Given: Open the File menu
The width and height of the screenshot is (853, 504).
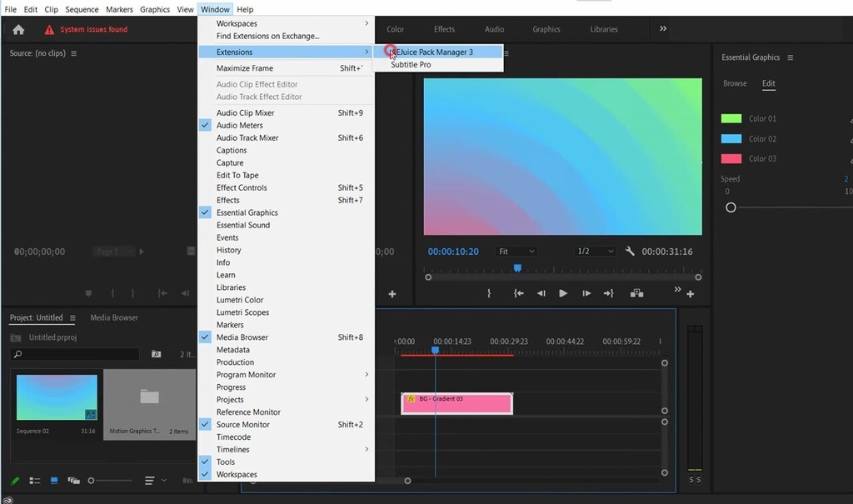Looking at the screenshot, I should [x=10, y=9].
